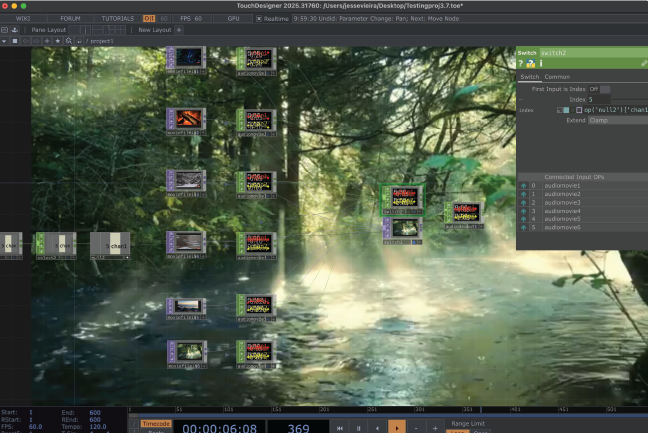648x433 pixels.
Task: Step forward one frame with plus button
Action: coord(435,428)
